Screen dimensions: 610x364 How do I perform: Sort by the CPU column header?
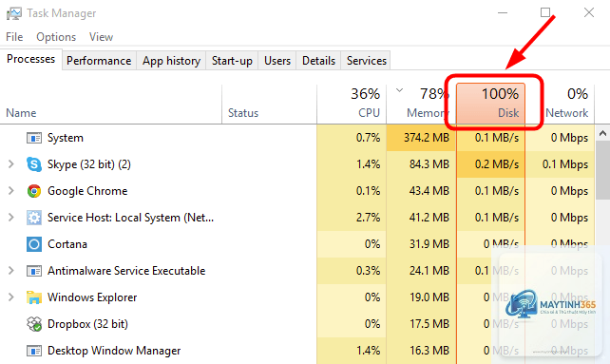pyautogui.click(x=352, y=105)
